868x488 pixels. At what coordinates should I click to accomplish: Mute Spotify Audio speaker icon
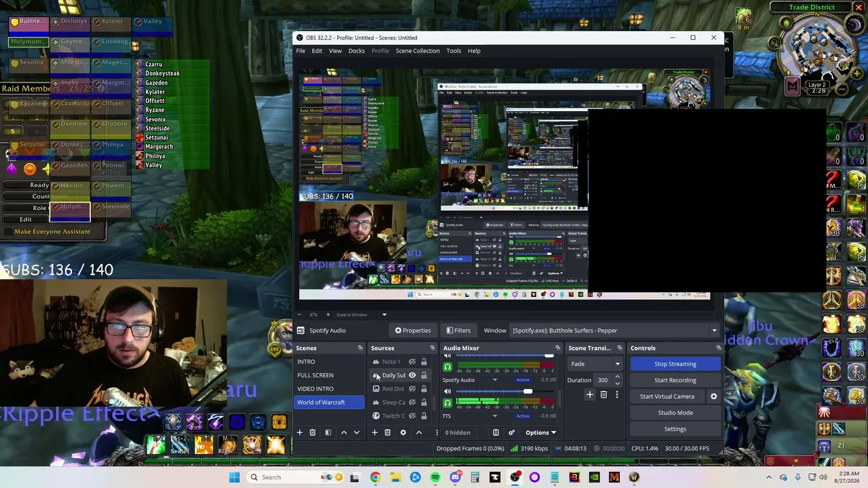[x=447, y=391]
